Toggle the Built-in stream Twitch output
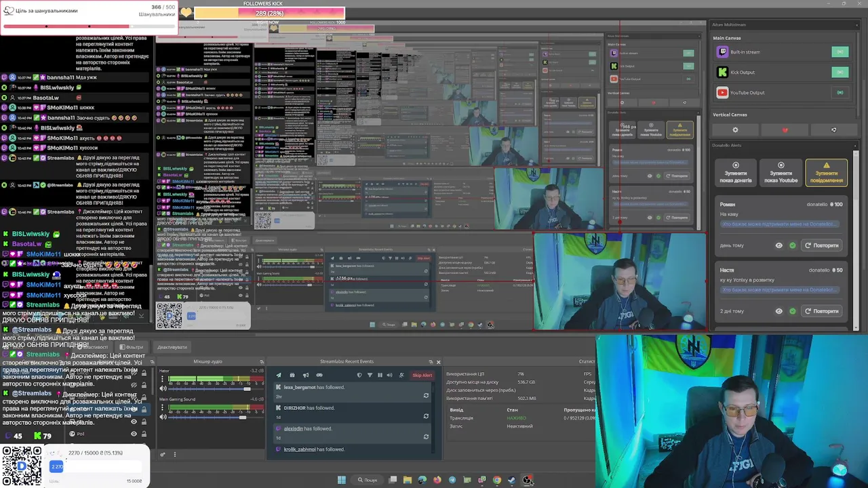 click(840, 52)
